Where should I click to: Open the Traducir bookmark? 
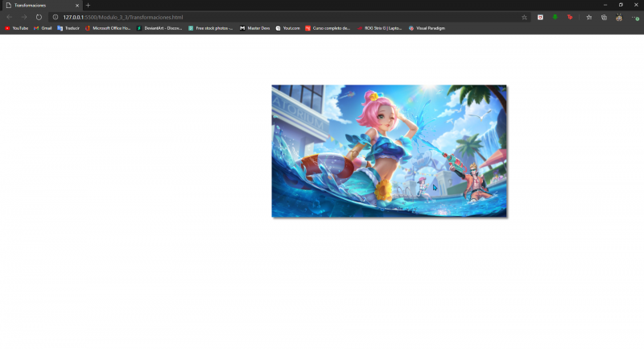68,28
